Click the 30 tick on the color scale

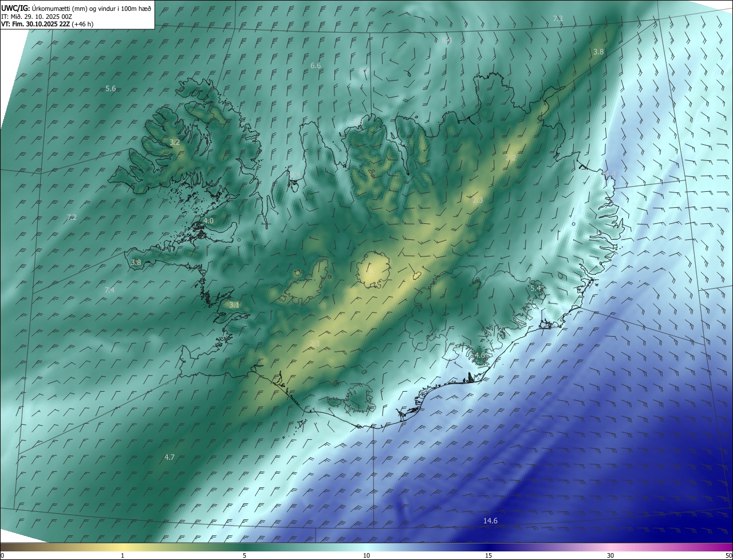tap(610, 555)
